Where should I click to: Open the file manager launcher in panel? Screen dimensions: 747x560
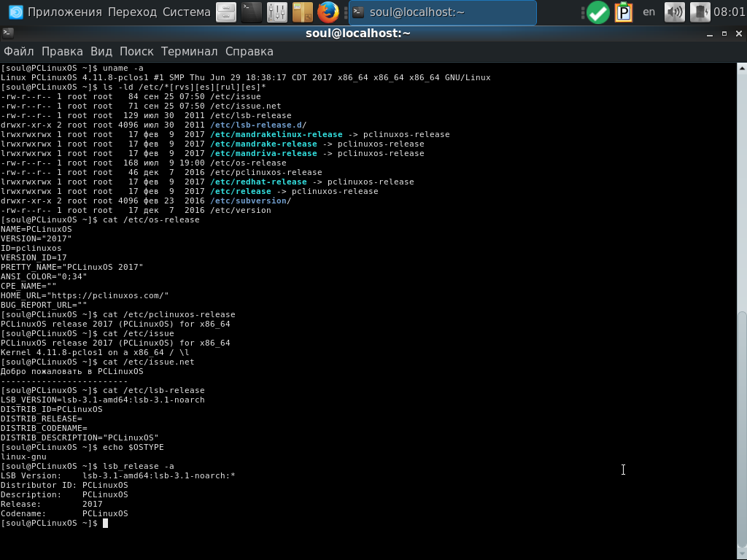(x=226, y=12)
